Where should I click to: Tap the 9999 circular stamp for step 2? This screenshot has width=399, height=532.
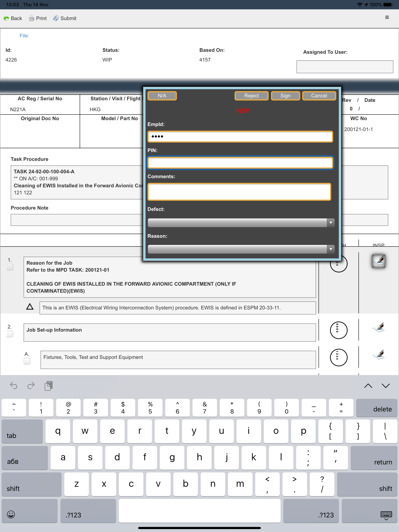click(x=338, y=330)
